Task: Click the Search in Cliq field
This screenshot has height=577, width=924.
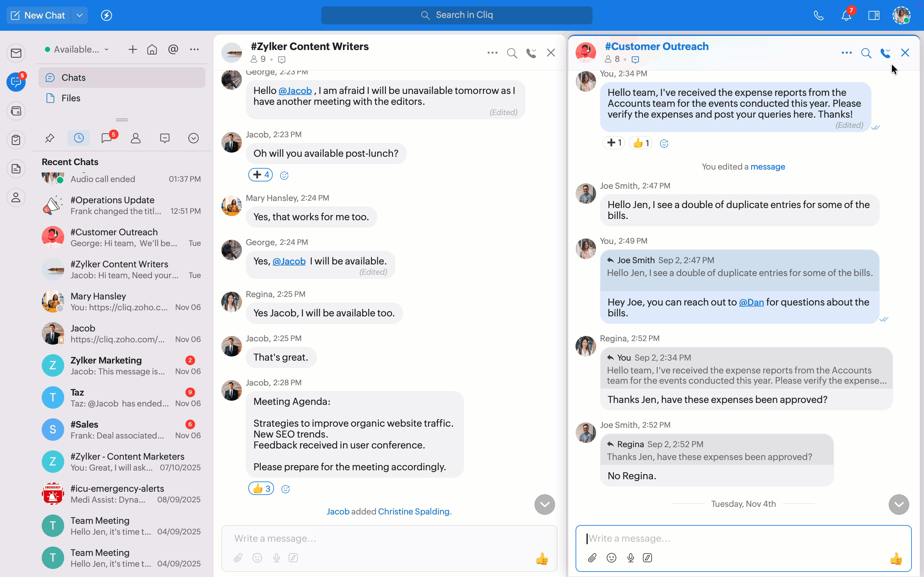Action: pos(457,15)
